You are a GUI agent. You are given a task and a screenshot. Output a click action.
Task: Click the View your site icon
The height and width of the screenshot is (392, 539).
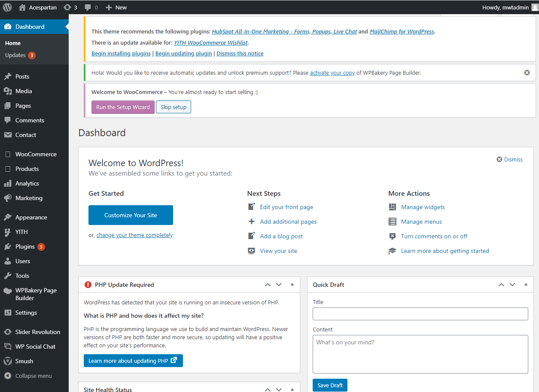coord(252,251)
